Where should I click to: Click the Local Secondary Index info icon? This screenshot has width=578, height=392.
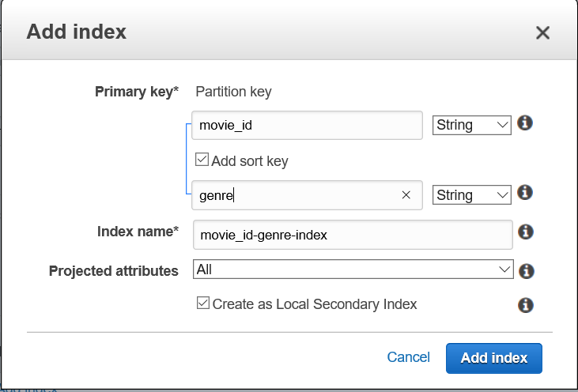click(x=525, y=305)
